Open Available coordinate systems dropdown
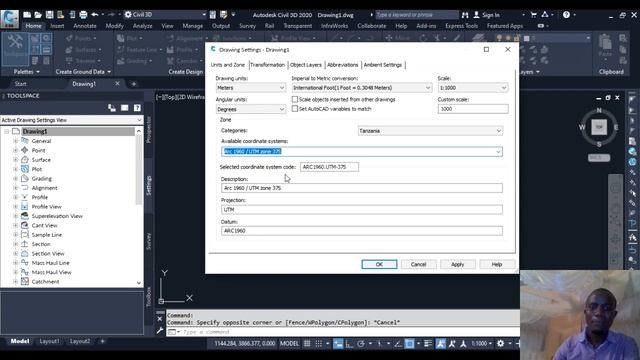 pos(362,151)
